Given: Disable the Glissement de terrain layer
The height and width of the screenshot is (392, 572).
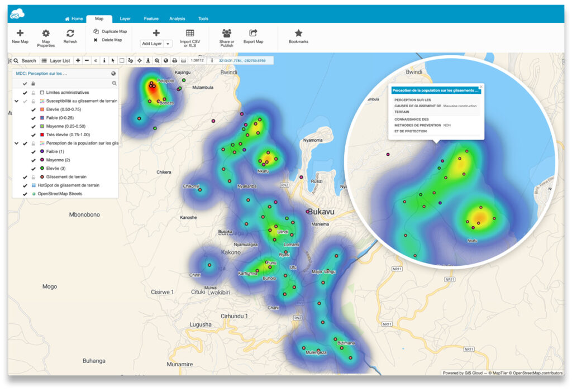Looking at the screenshot, I should (24, 177).
